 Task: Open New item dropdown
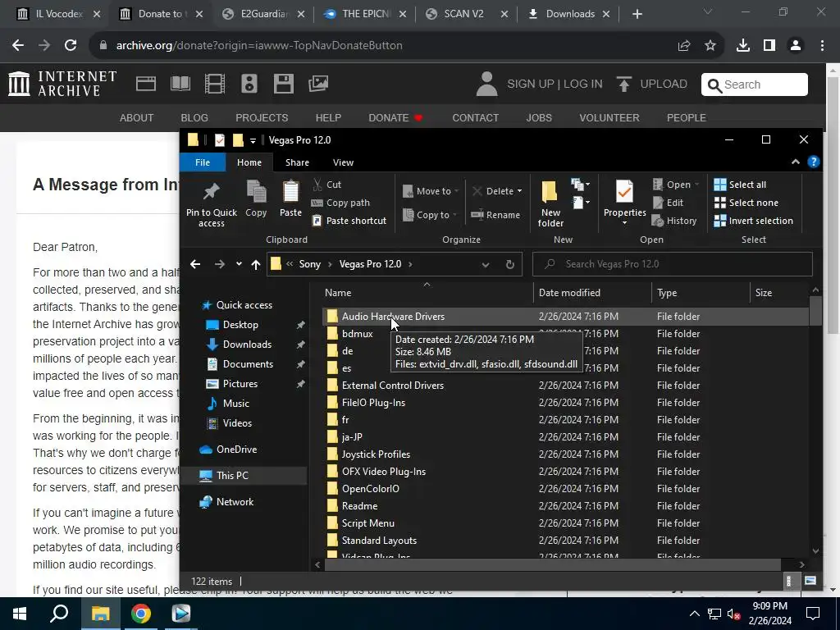pos(580,185)
